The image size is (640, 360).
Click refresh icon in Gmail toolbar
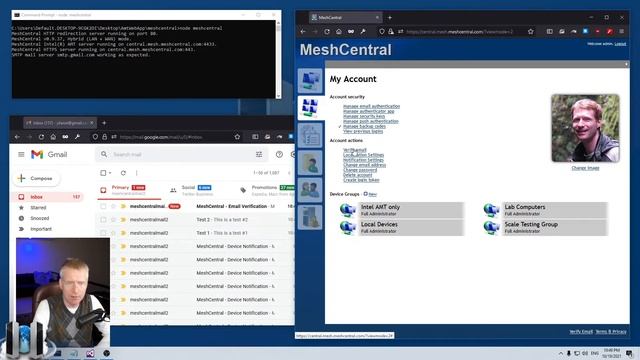point(123,173)
